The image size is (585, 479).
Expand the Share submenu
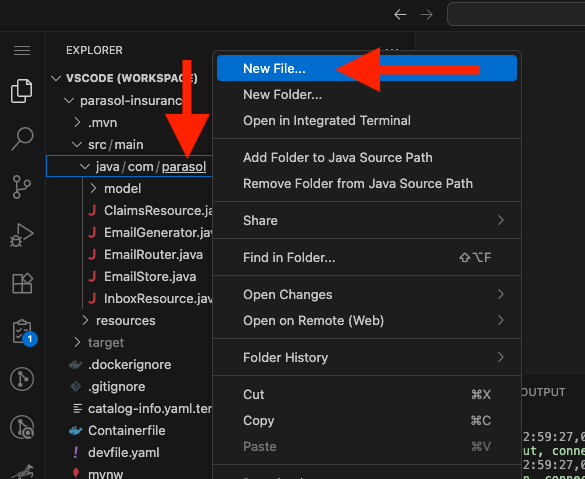(367, 220)
